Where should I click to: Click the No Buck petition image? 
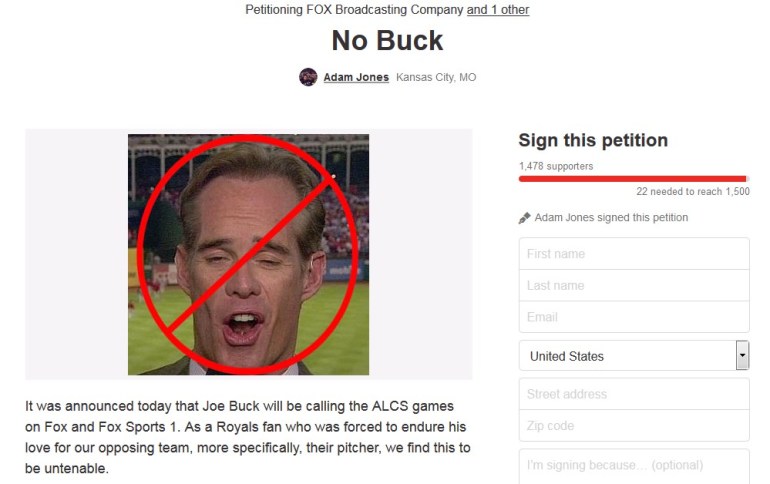248,254
